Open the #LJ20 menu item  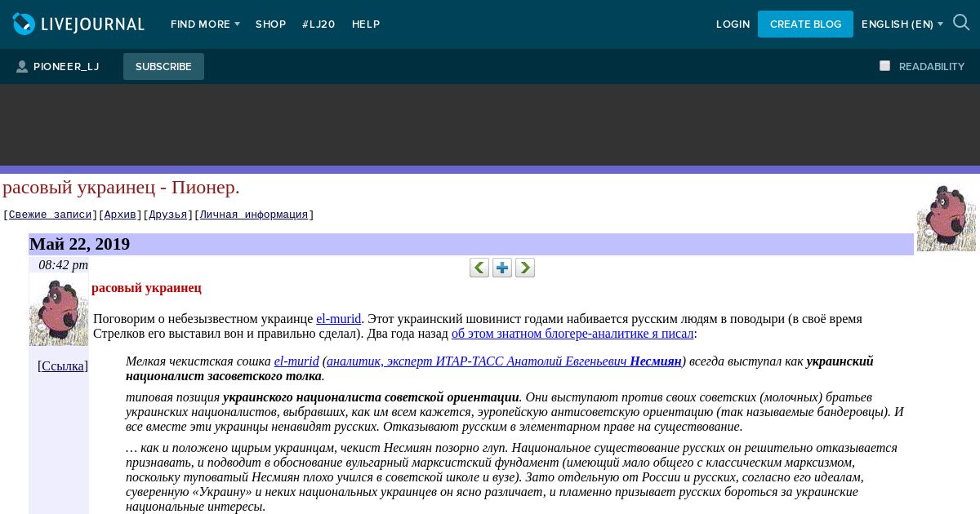click(318, 24)
